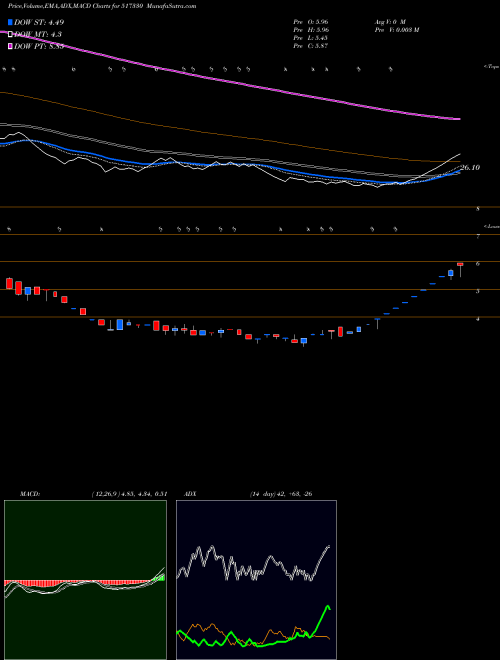Click the 'Pre L' low value

311,38
